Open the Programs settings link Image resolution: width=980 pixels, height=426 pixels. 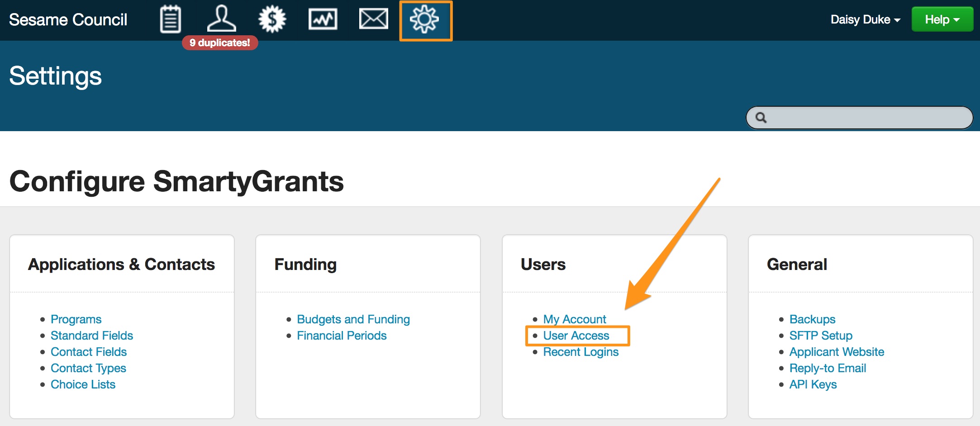click(76, 319)
